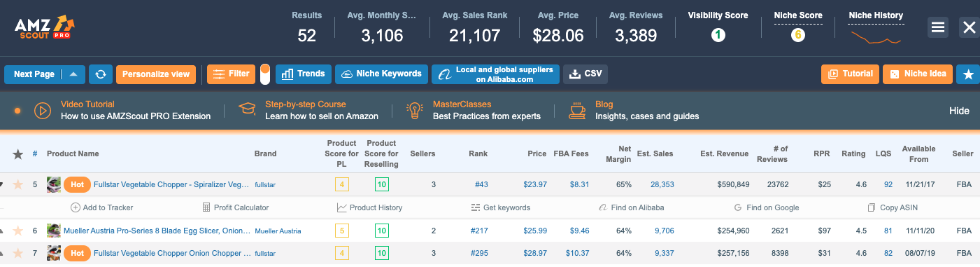Sort by Product Name column

click(x=73, y=153)
